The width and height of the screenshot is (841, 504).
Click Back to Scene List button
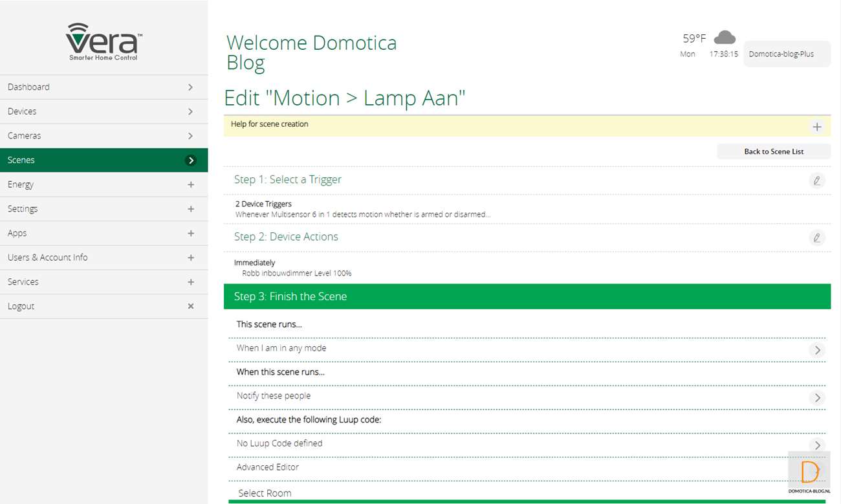click(774, 151)
